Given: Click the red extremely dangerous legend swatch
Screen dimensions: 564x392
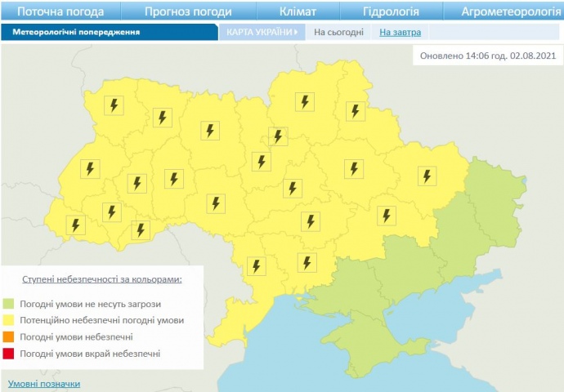Looking at the screenshot, I should (9, 354).
